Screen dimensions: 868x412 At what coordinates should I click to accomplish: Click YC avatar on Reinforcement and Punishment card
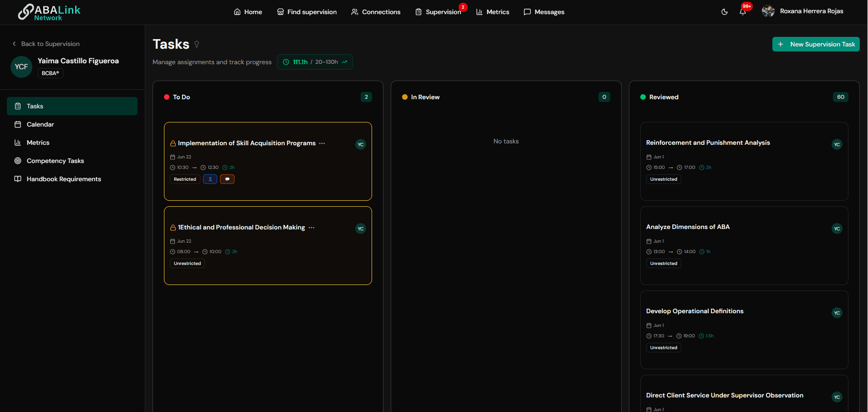tap(837, 144)
